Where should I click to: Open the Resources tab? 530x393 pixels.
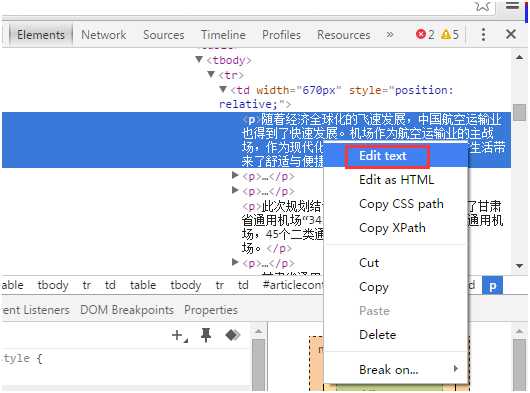pos(343,35)
